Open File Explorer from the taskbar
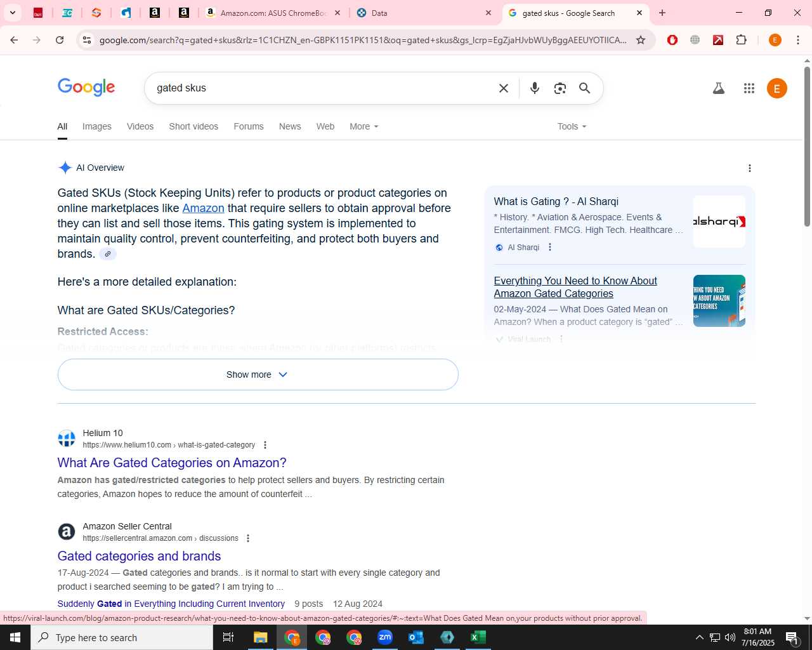 point(261,637)
